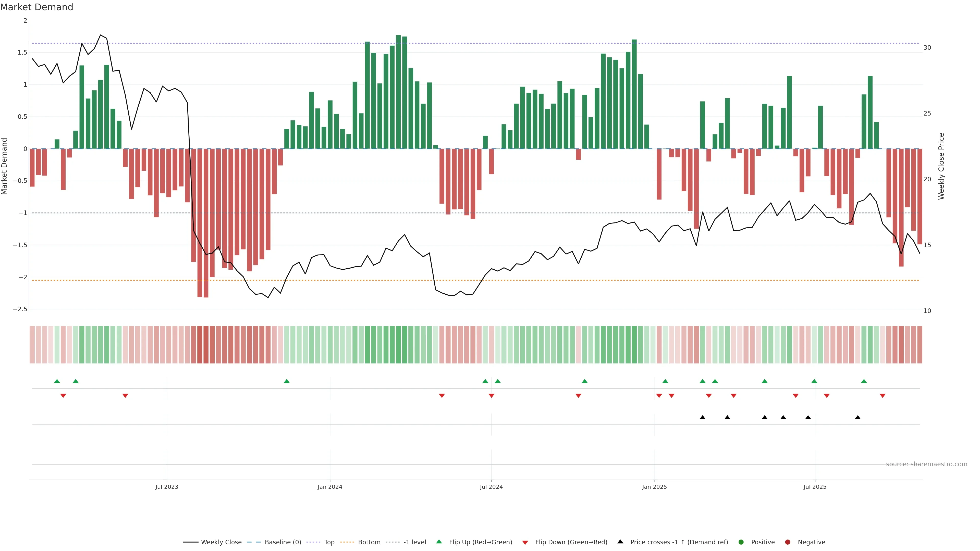
Task: Click the darkest red heatmap cell
Action: 206,345
